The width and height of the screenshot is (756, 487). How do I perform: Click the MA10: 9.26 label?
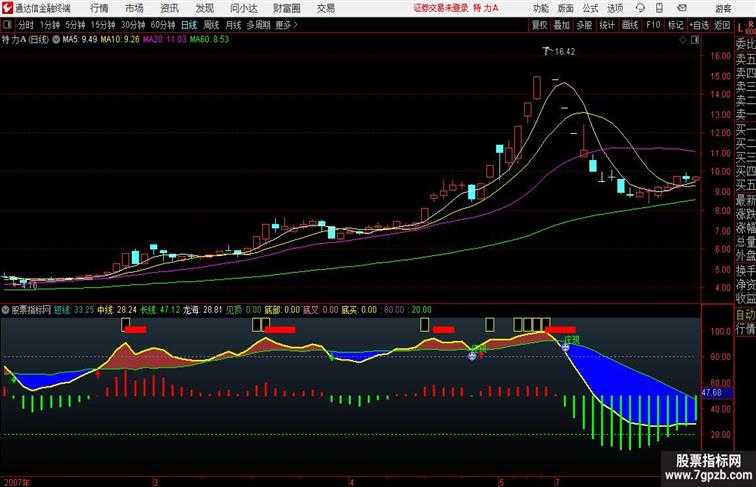click(120, 40)
